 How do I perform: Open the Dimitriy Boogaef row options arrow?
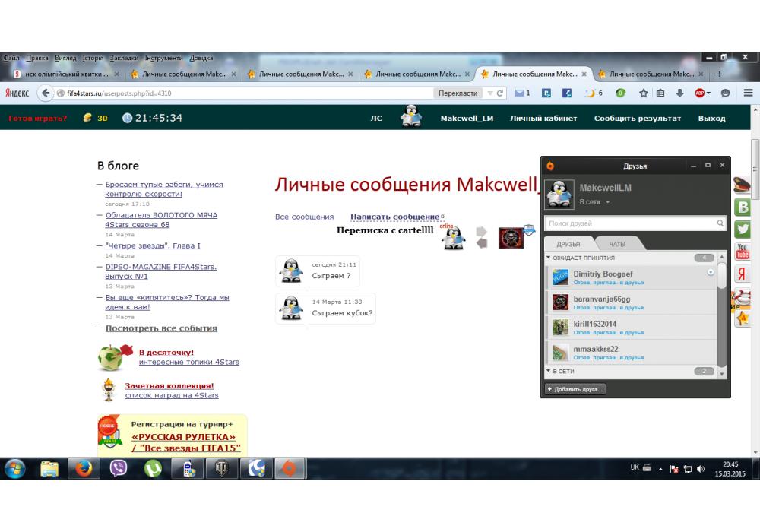pos(710,272)
